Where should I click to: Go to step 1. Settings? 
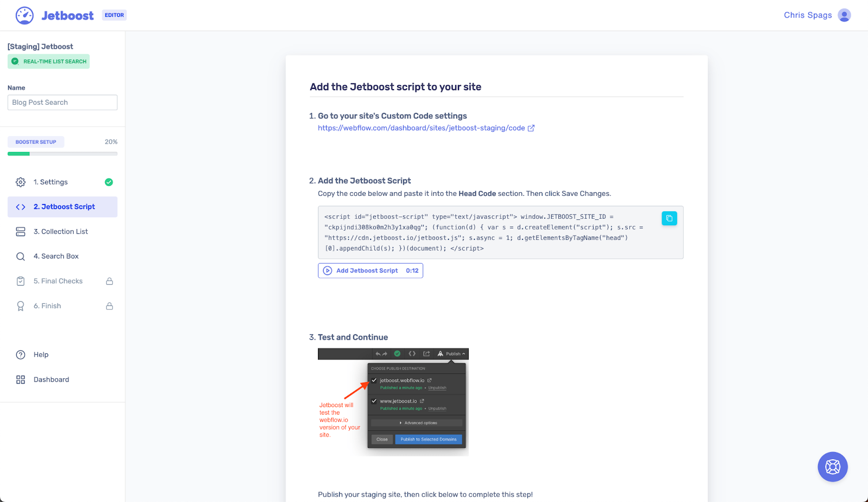click(62, 182)
